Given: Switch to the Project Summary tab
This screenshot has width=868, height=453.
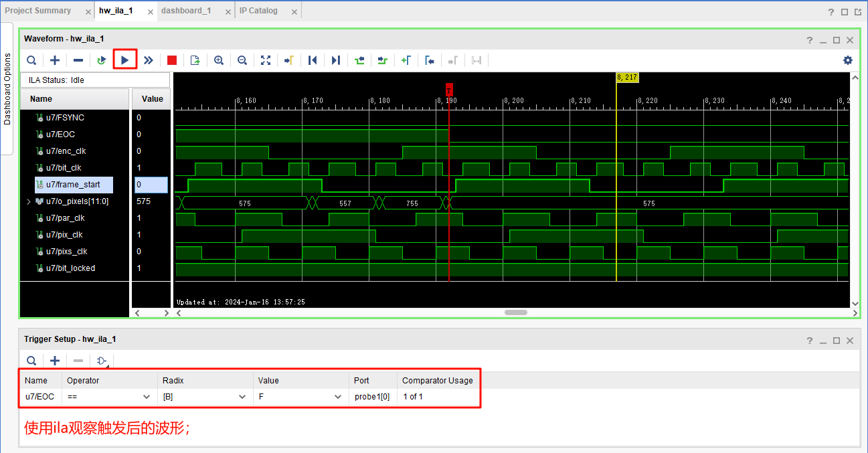Looking at the screenshot, I should tap(37, 11).
